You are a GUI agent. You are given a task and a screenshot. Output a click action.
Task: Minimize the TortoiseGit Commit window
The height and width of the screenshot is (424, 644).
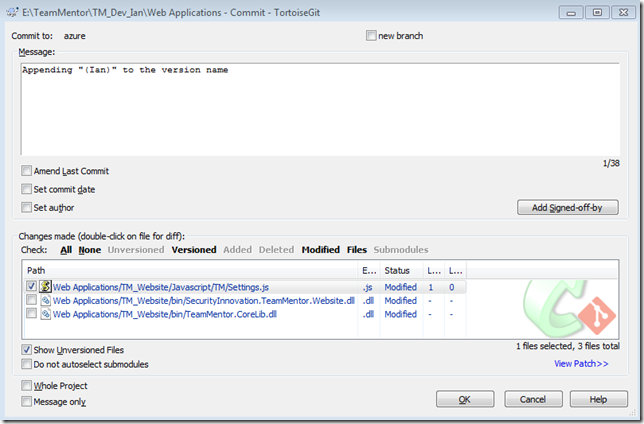[571, 12]
